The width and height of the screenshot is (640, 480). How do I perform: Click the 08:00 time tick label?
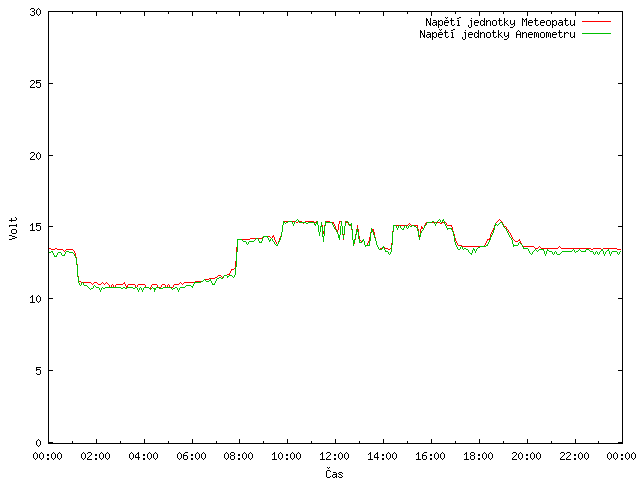(x=239, y=456)
